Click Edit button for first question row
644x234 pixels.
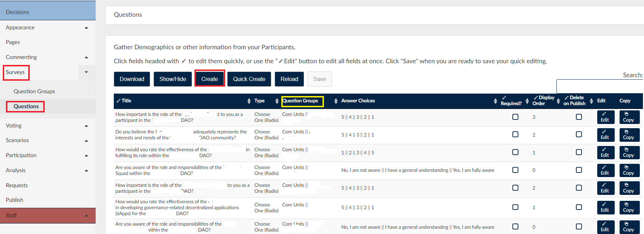606,117
